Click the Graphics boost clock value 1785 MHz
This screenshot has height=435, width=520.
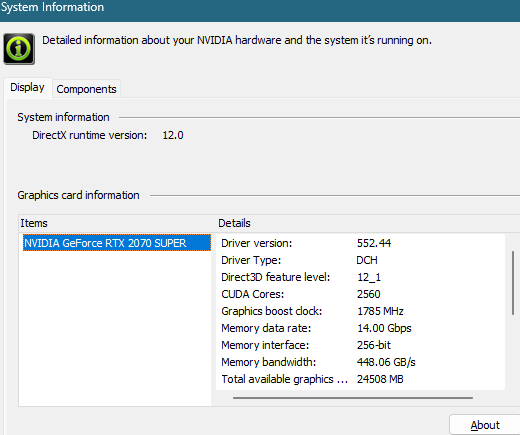(x=380, y=311)
